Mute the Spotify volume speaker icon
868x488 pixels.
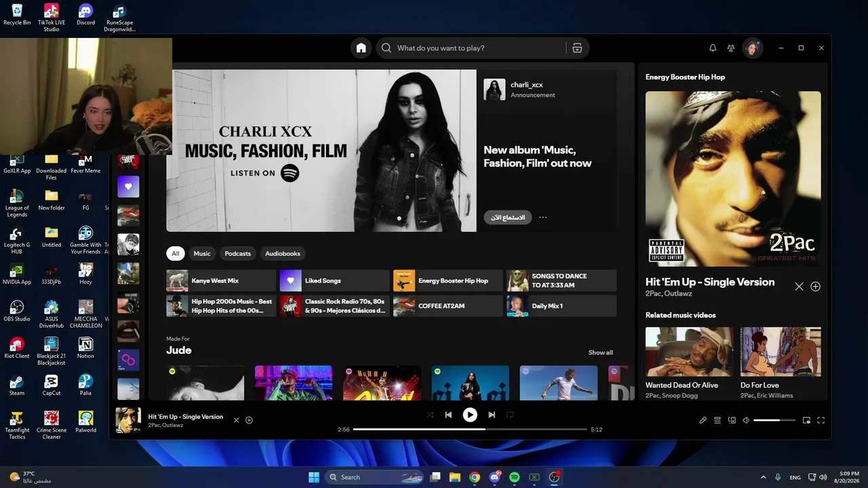(746, 420)
